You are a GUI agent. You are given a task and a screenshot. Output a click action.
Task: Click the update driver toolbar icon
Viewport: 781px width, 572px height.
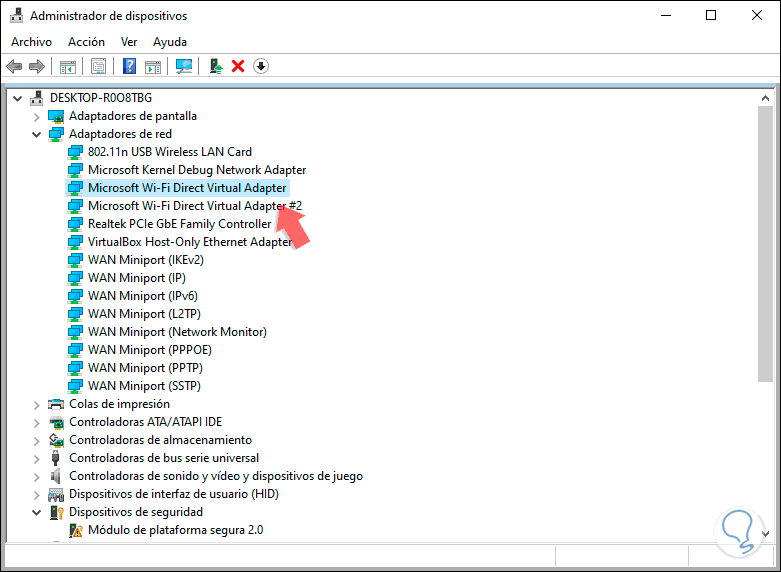click(215, 66)
